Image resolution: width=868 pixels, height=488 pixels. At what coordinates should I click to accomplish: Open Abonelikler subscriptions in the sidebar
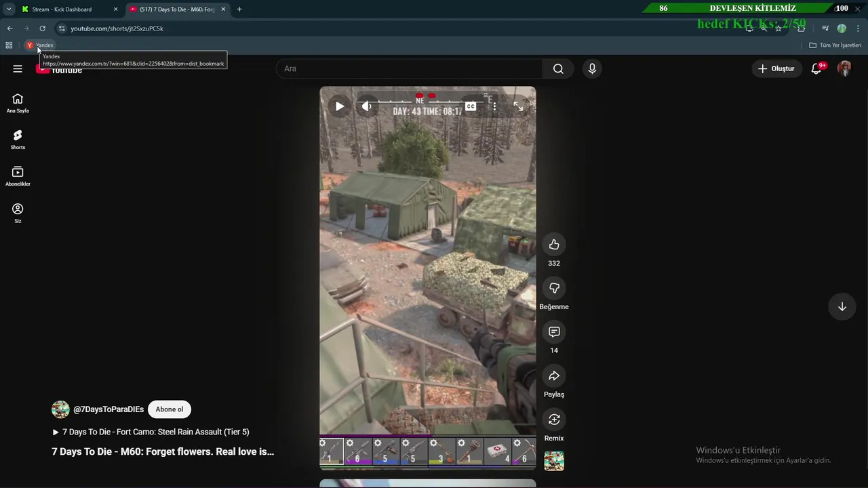18,176
